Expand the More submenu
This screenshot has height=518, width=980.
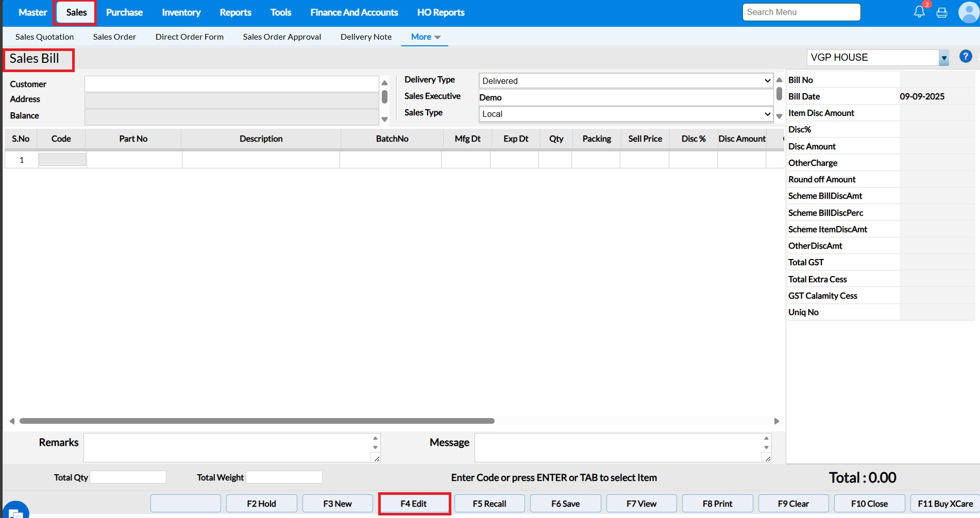(426, 37)
